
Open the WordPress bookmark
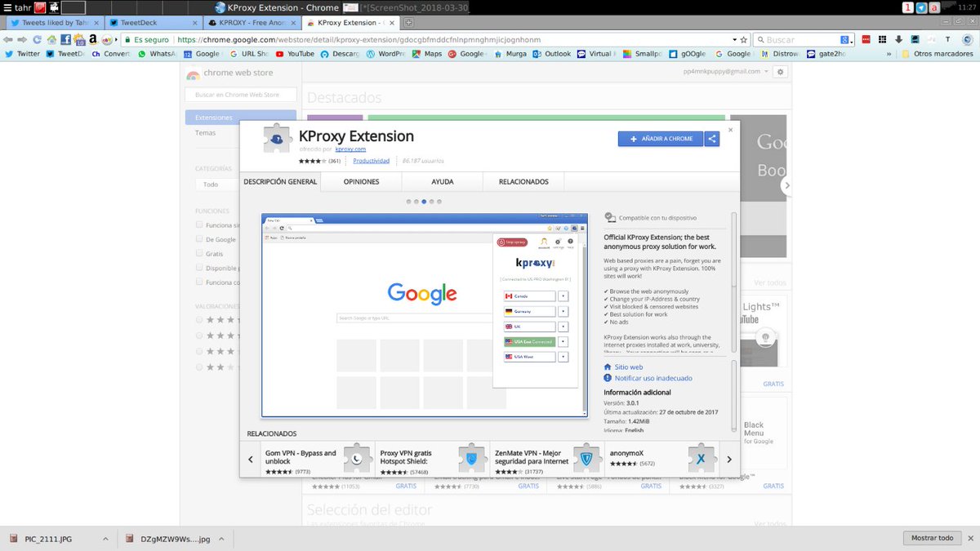tap(385, 54)
